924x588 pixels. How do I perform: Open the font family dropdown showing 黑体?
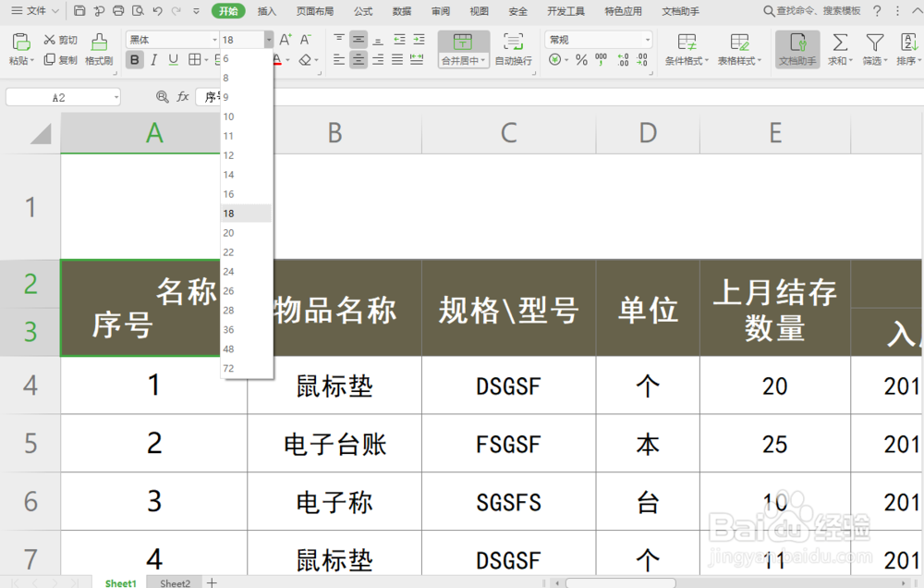pos(213,39)
